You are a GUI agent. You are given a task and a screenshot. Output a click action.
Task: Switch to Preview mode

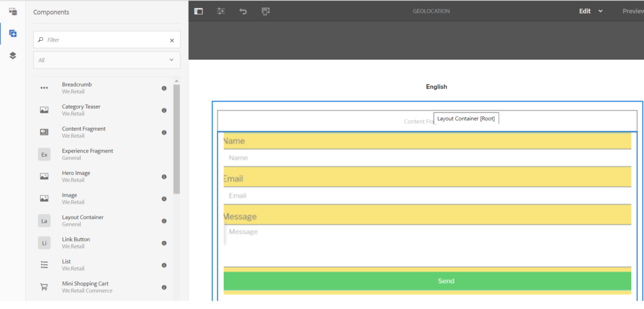tap(633, 11)
